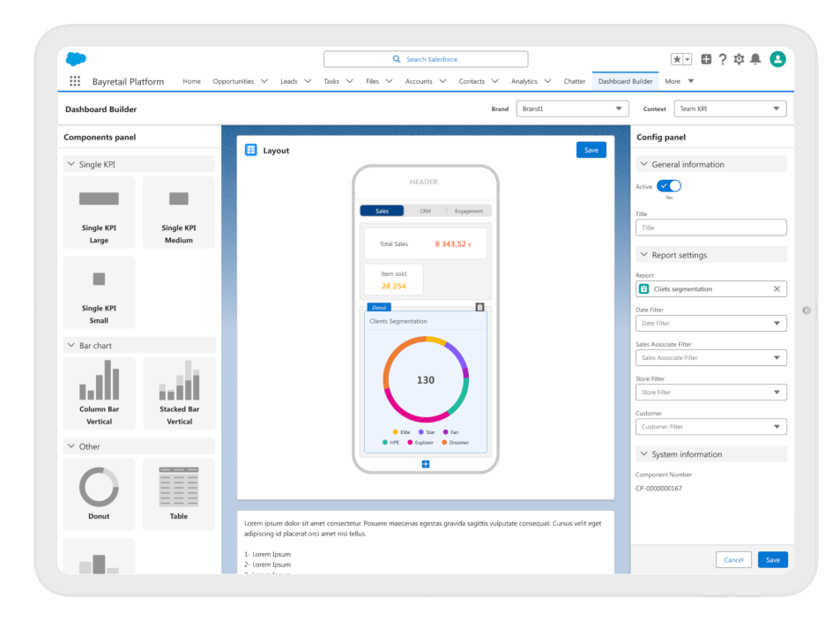Open the Context dropdown
840x621 pixels.
[x=730, y=108]
